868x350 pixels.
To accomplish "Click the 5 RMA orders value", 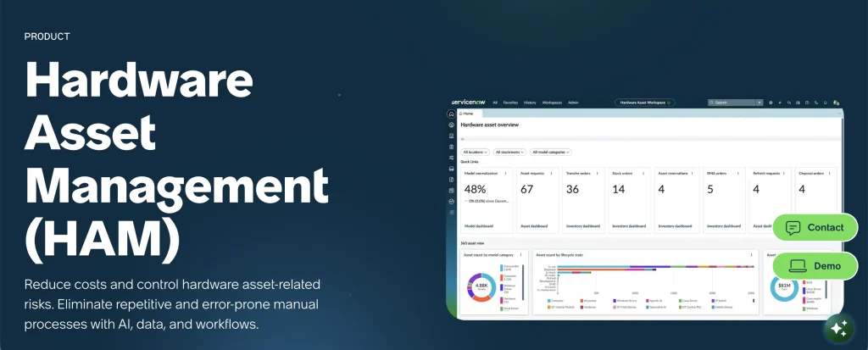I will point(710,189).
